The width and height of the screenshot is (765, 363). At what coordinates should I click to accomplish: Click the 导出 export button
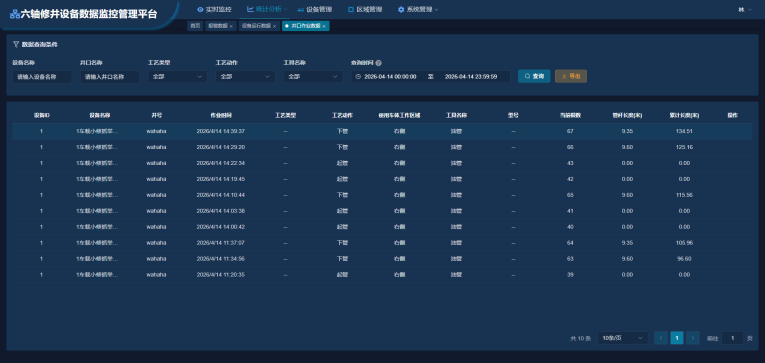(x=571, y=76)
